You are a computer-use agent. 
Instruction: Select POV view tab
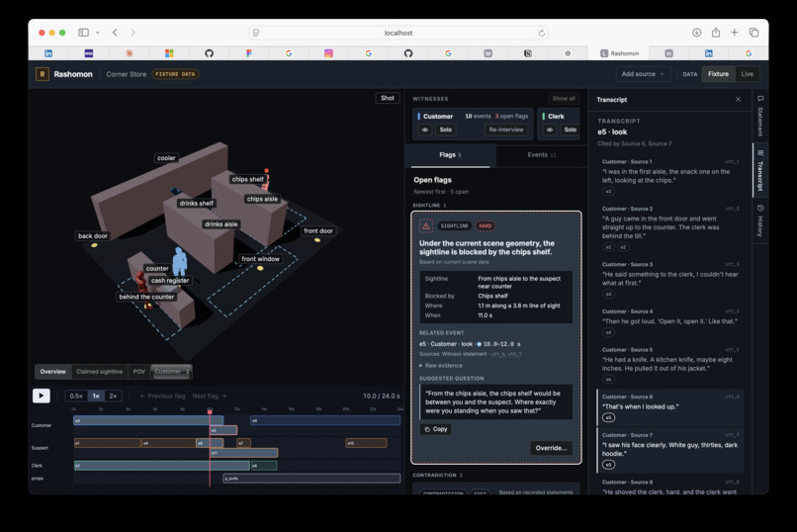(138, 372)
